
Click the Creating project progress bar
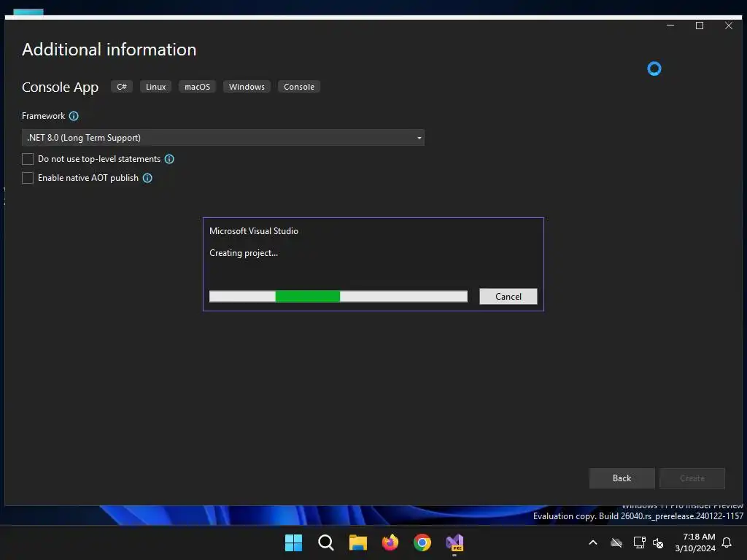338,296
